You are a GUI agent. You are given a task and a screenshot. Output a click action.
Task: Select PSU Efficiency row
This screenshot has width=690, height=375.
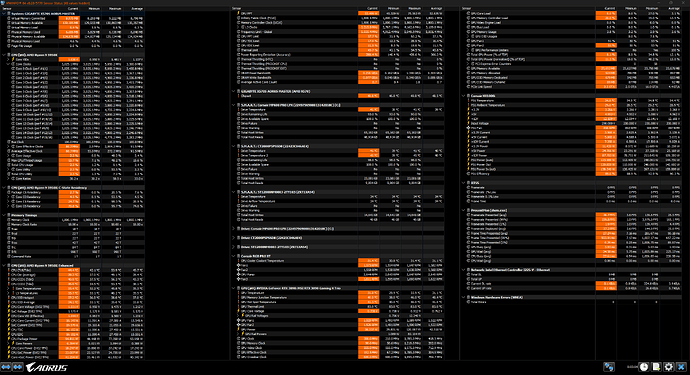571,174
